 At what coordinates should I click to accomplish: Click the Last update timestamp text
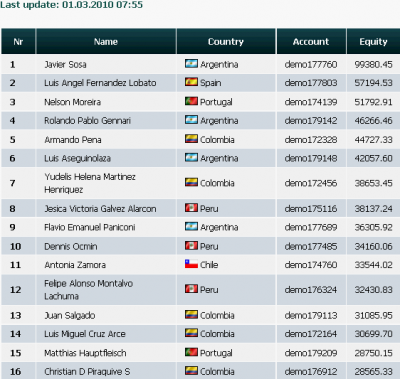[71, 5]
